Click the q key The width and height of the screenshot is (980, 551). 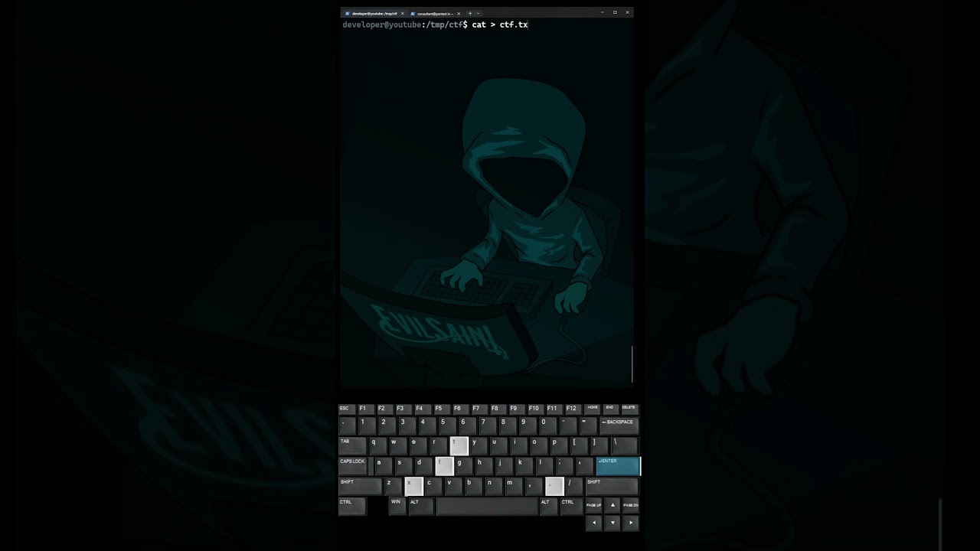[x=377, y=445]
